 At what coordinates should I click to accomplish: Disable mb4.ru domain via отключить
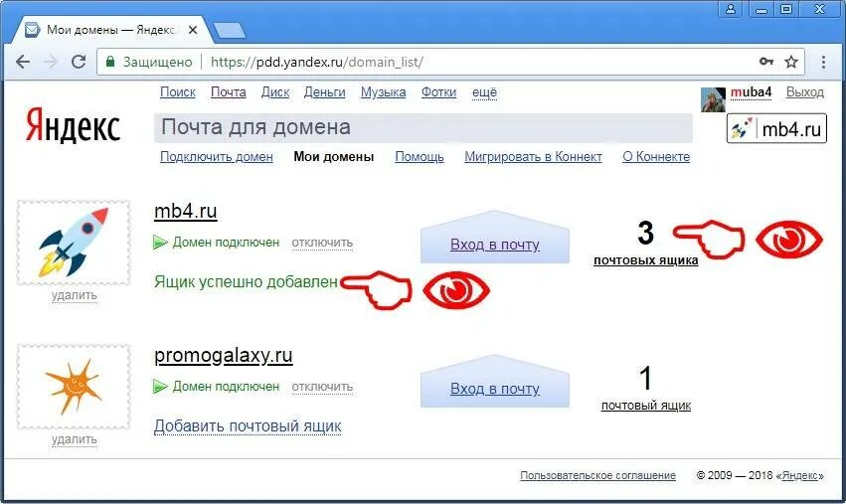[x=322, y=243]
